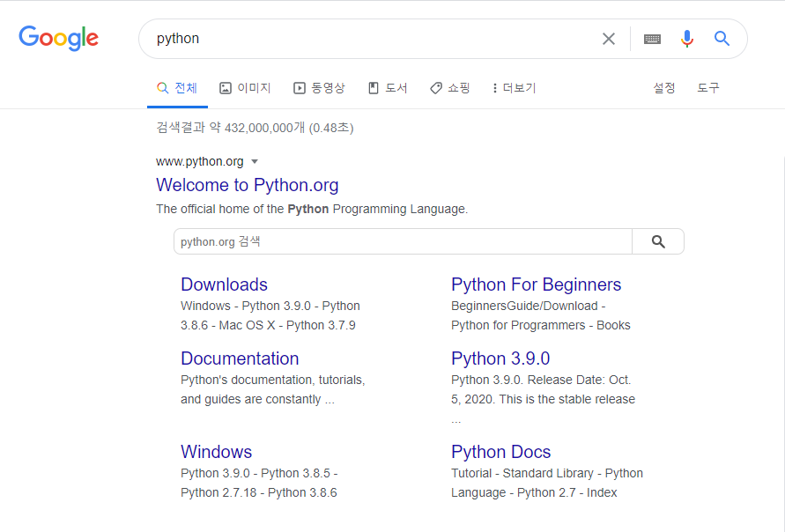Image resolution: width=785 pixels, height=532 pixels.
Task: Open 도구 tools menu
Action: (x=707, y=88)
